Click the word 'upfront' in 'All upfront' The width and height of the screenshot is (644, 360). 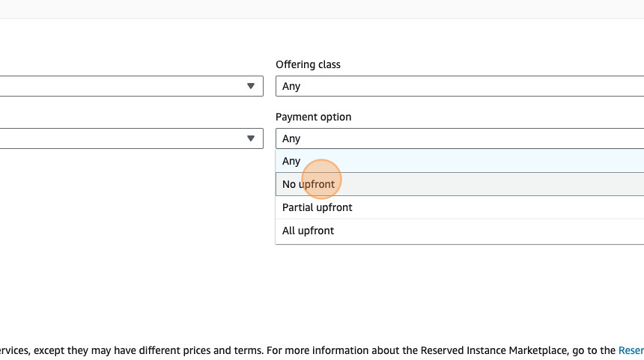click(x=317, y=231)
